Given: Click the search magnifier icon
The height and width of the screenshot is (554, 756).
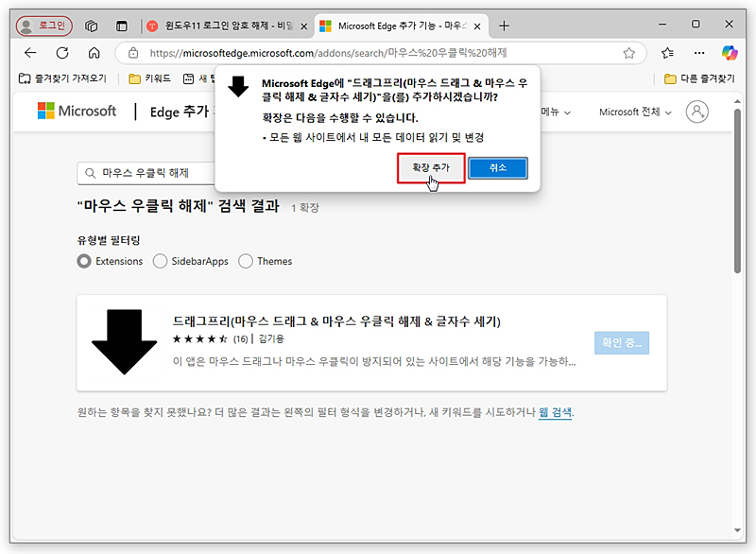Looking at the screenshot, I should 90,173.
